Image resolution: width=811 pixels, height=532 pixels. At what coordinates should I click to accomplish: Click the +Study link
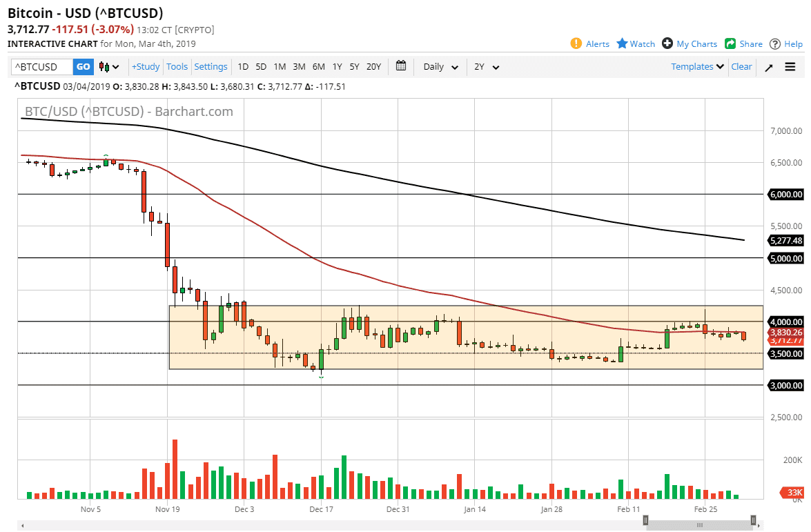pyautogui.click(x=145, y=66)
